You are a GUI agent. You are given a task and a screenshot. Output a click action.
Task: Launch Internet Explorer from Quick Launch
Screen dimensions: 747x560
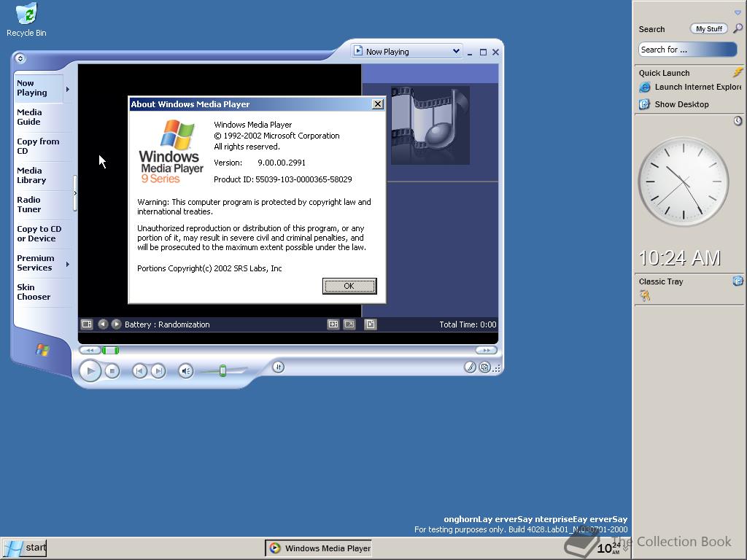click(x=689, y=87)
